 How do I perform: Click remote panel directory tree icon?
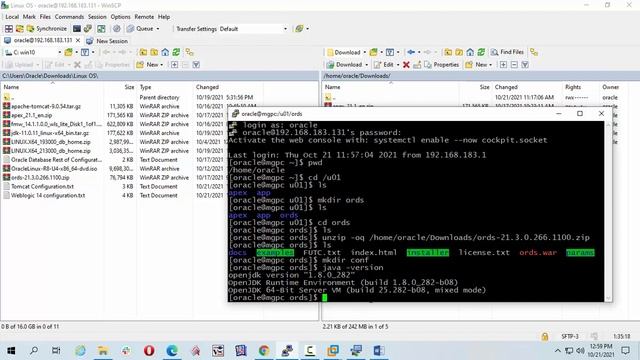point(534,52)
